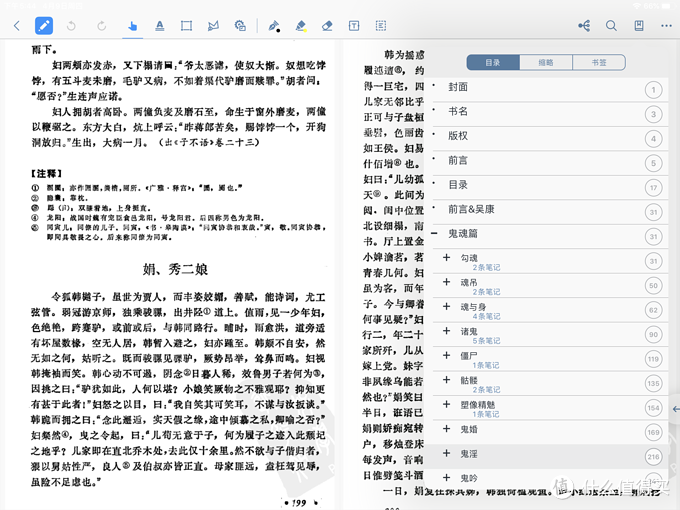Select the eraser tool
680x510 pixels.
(x=327, y=26)
